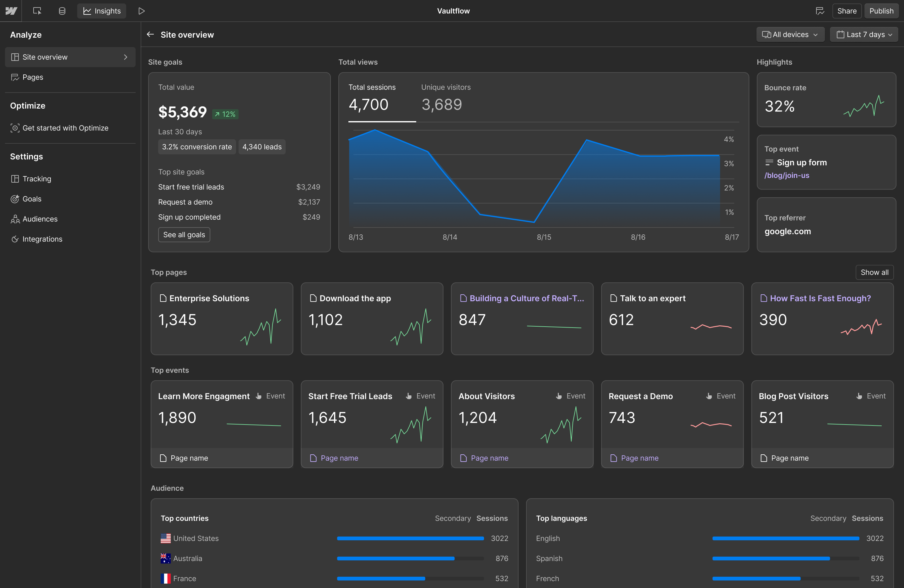
Task: Select the designer cursor tool icon
Action: 37,11
